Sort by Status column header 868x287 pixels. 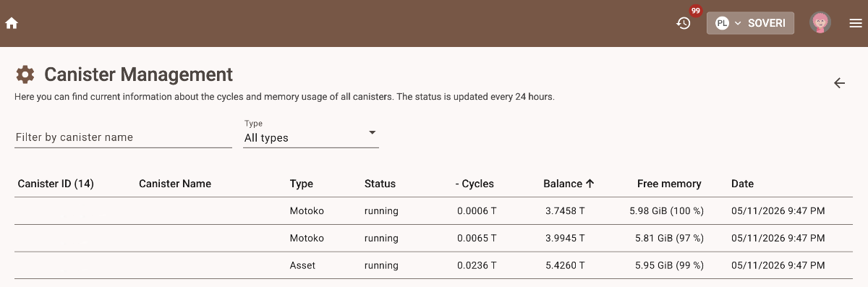pyautogui.click(x=380, y=184)
